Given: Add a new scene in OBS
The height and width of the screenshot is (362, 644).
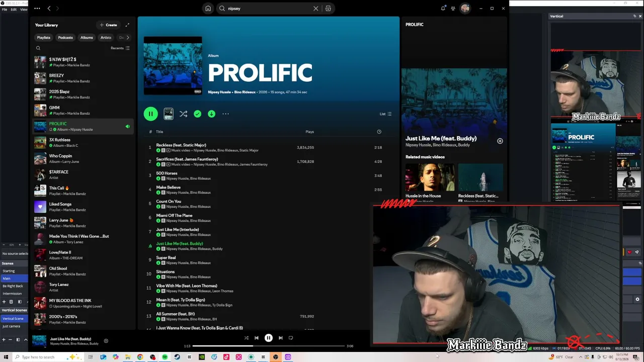Looking at the screenshot, I should 4,302.
